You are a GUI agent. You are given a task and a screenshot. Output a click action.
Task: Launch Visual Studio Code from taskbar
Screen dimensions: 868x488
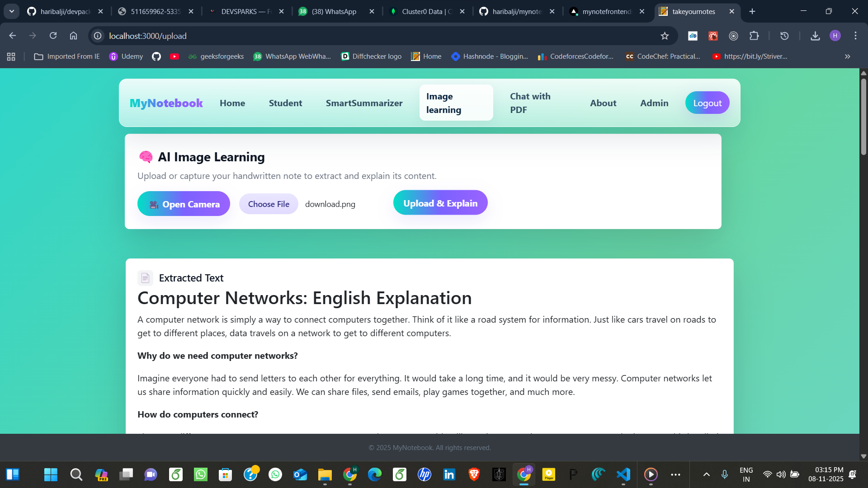623,474
